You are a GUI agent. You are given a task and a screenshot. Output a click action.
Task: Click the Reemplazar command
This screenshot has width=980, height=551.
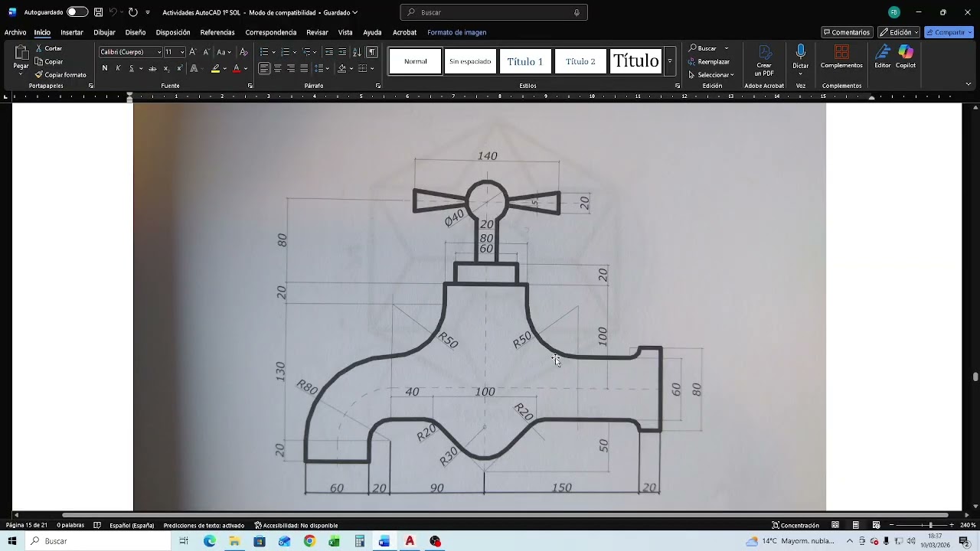click(709, 61)
